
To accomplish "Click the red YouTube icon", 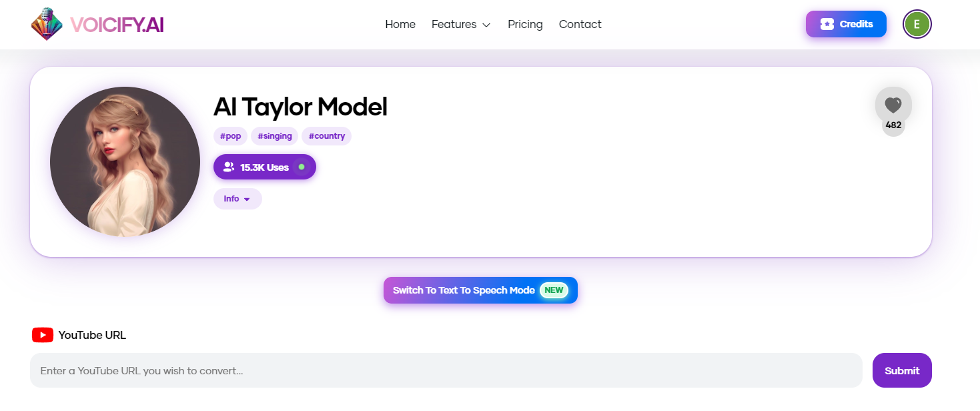I will click(43, 335).
